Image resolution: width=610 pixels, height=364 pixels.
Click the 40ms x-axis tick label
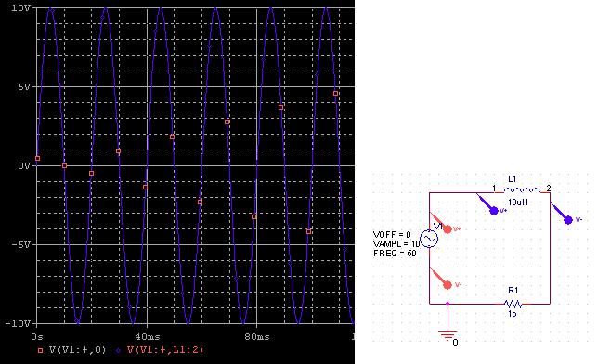coord(147,336)
